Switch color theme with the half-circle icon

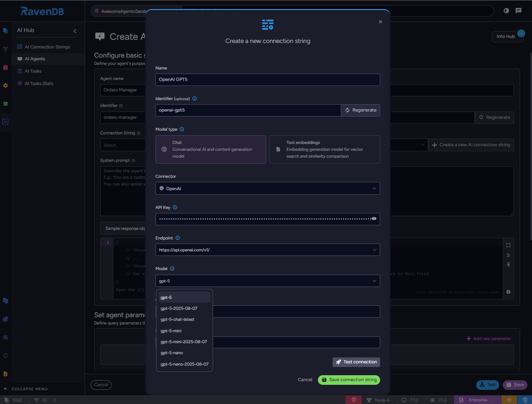click(x=506, y=11)
